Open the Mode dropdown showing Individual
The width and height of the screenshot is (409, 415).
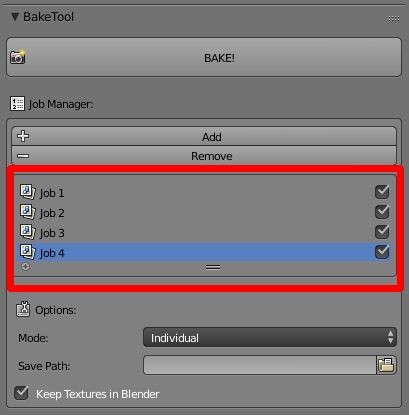pyautogui.click(x=270, y=337)
